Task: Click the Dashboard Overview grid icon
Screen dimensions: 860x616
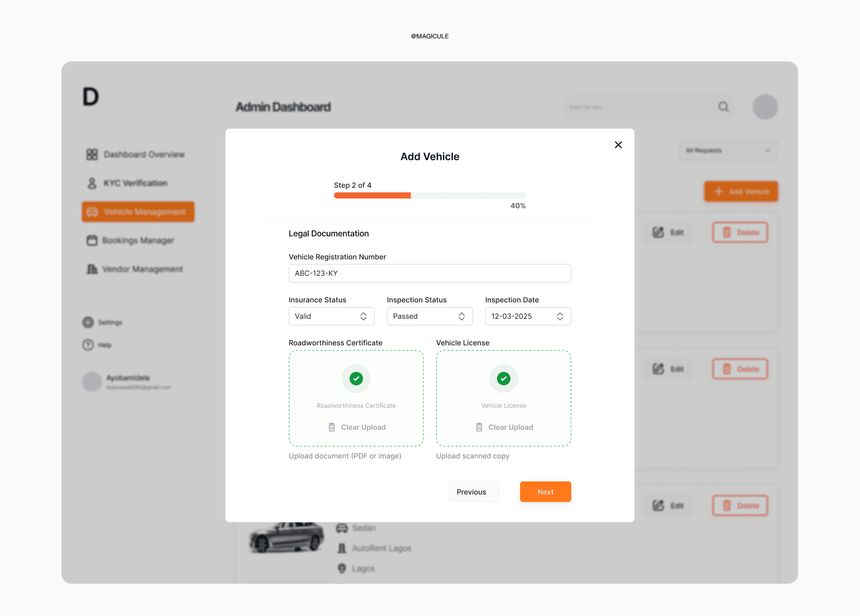Action: coord(92,155)
